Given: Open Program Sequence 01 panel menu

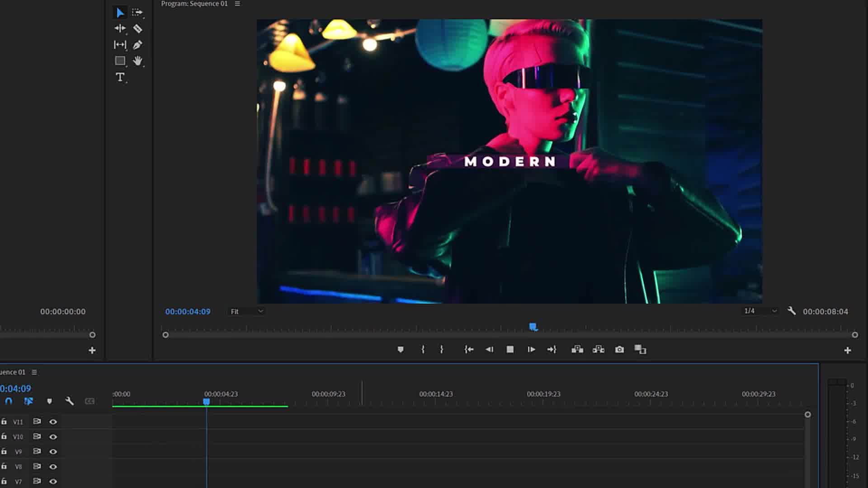Looking at the screenshot, I should point(237,4).
